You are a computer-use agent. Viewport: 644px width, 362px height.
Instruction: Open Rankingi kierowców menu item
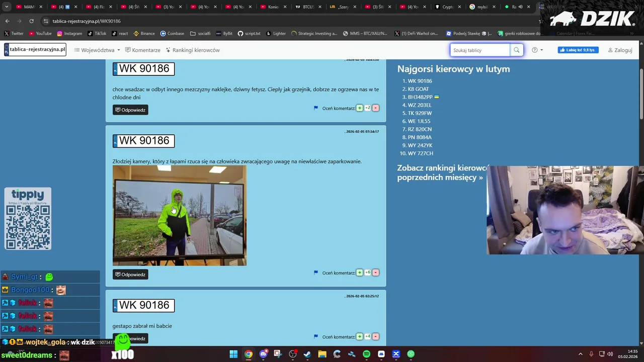pyautogui.click(x=193, y=50)
